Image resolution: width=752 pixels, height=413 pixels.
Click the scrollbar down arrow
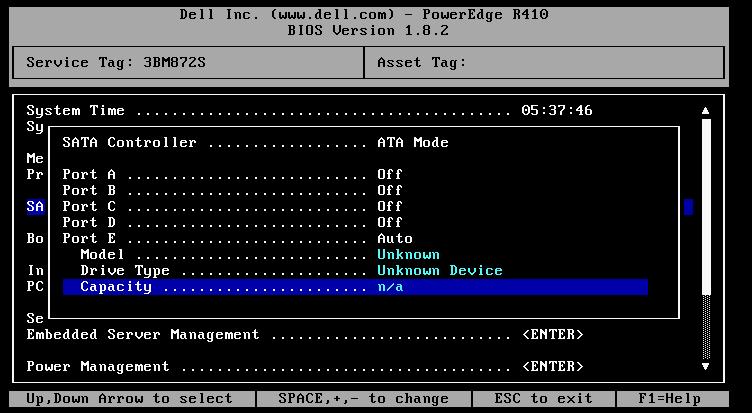click(705, 366)
